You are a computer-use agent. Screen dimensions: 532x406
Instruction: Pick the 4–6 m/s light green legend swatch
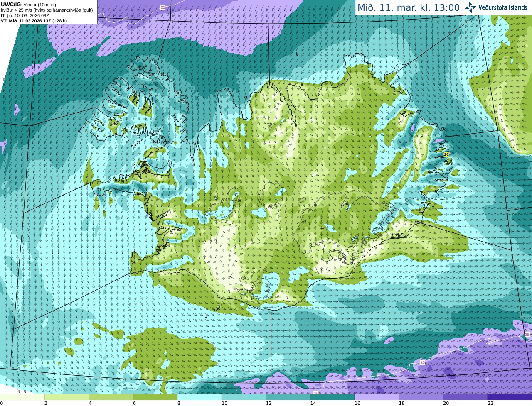[x=111, y=397]
